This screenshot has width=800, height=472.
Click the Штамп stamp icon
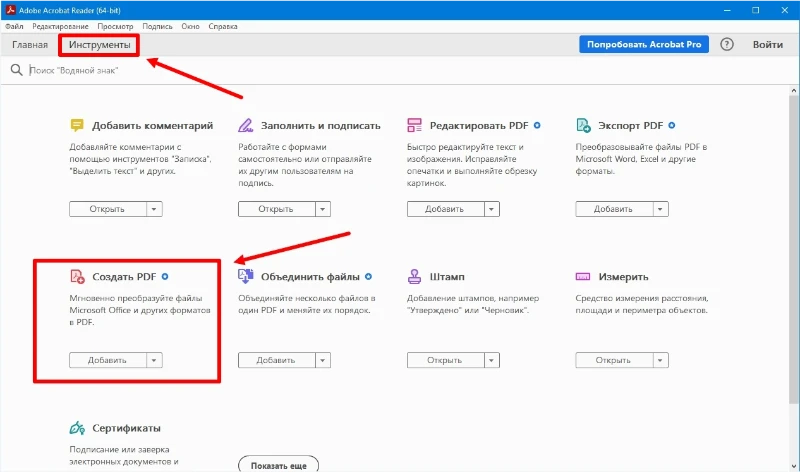point(414,276)
